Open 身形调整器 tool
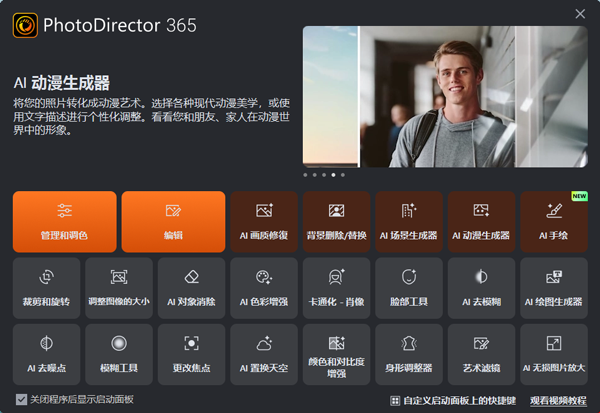600x413 pixels. pyautogui.click(x=409, y=354)
